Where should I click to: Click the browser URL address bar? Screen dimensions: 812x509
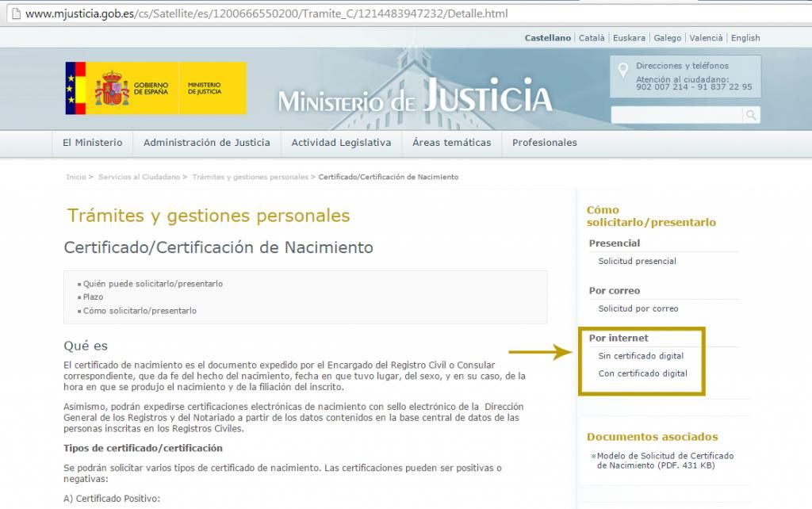tap(409, 14)
